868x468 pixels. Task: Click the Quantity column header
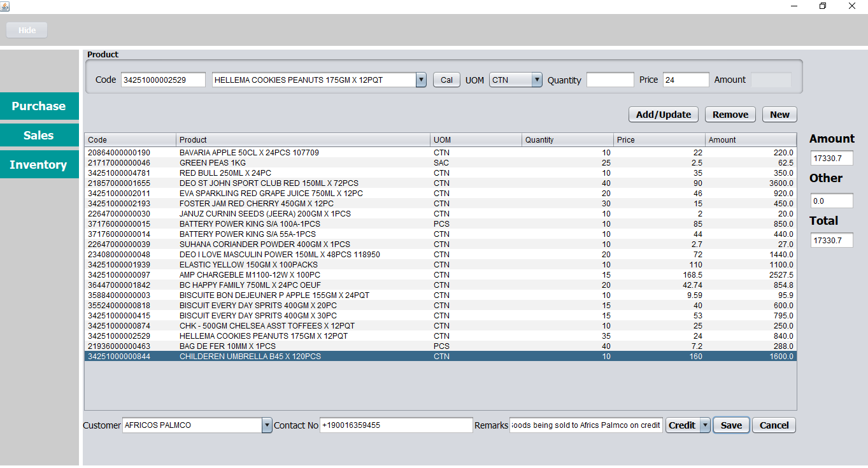click(568, 140)
